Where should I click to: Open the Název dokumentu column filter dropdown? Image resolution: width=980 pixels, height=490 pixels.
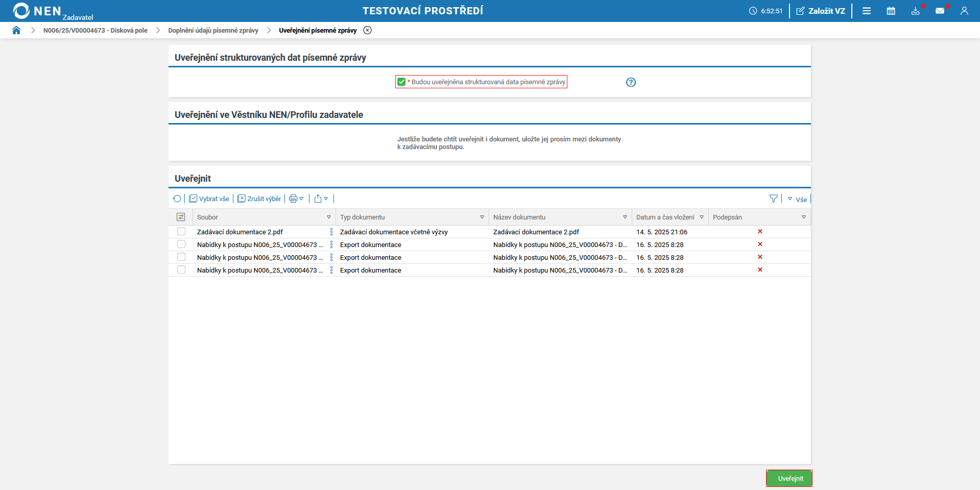point(625,217)
